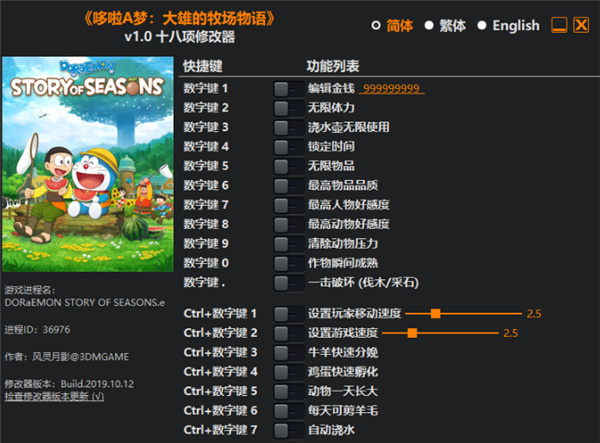Toggle 无限体力 switch
This screenshot has width=600, height=443.
click(x=289, y=108)
